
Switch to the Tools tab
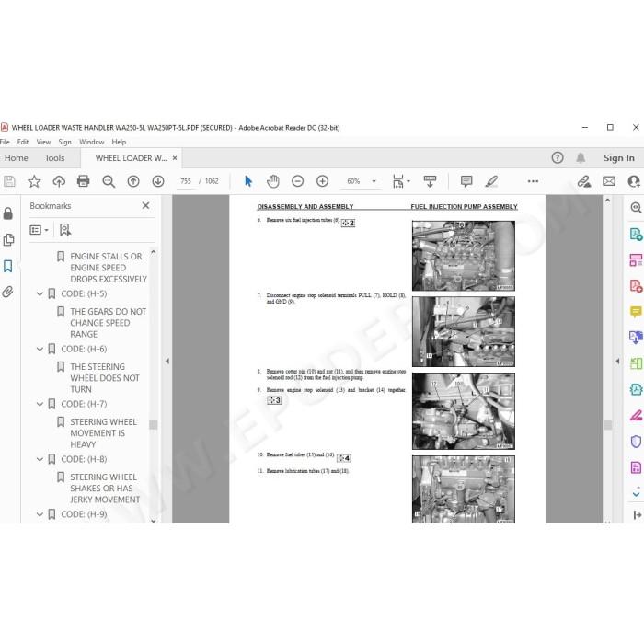click(54, 158)
